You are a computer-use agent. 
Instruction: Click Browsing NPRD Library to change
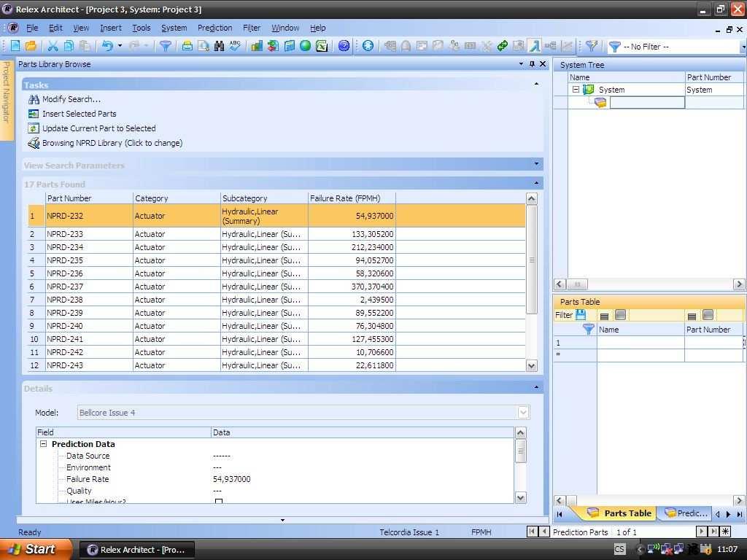click(112, 144)
